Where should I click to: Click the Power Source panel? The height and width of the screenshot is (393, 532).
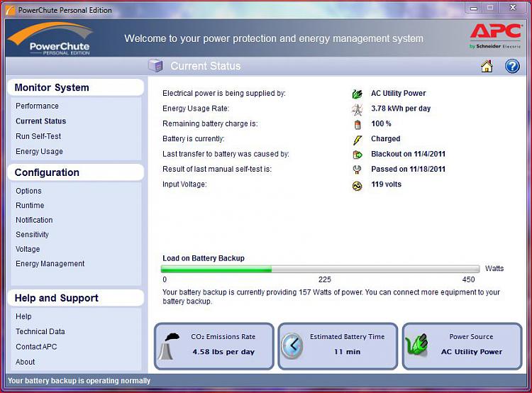pos(462,346)
